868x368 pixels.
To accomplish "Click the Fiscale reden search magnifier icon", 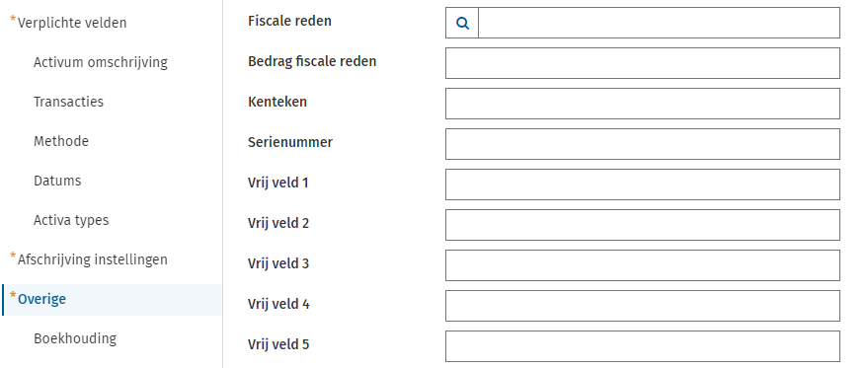I will click(462, 23).
